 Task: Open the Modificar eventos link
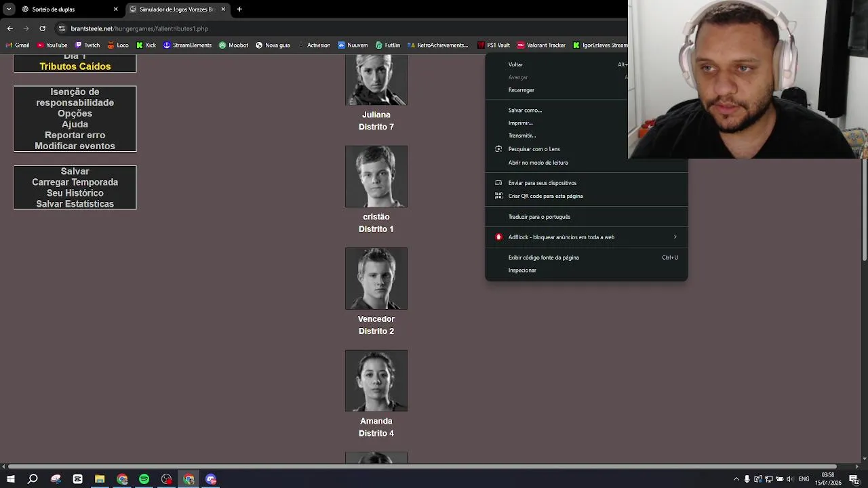[75, 146]
